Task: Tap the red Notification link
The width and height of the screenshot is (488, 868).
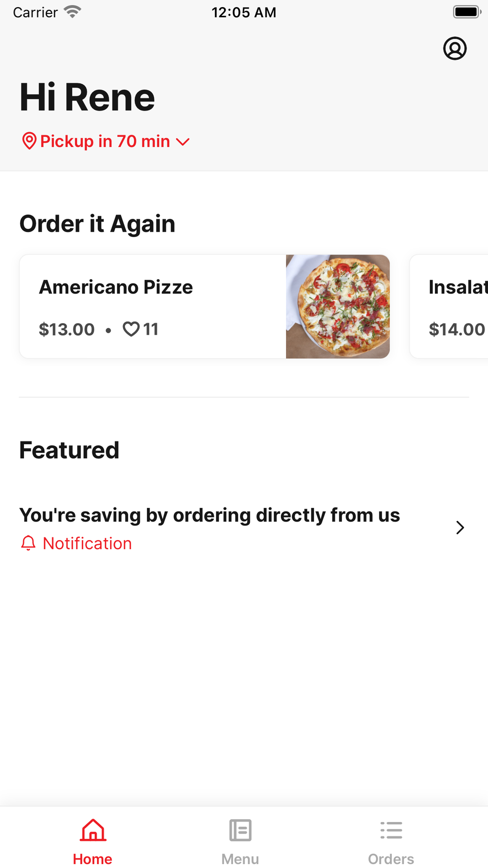Action: point(87,543)
